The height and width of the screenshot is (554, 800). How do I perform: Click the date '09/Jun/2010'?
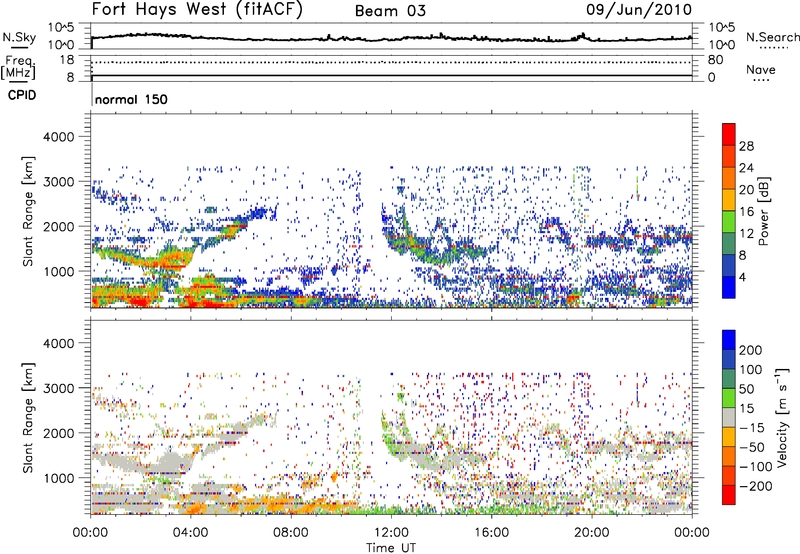point(639,9)
